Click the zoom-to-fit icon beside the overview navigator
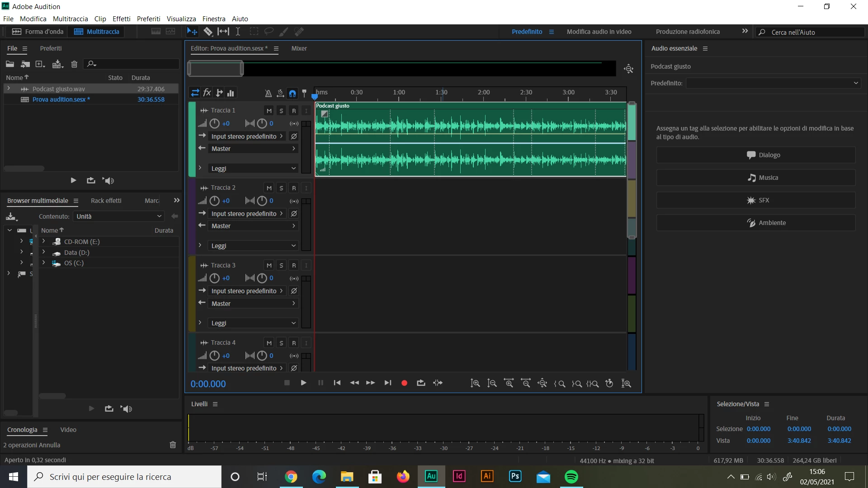This screenshot has width=868, height=488. pyautogui.click(x=628, y=69)
